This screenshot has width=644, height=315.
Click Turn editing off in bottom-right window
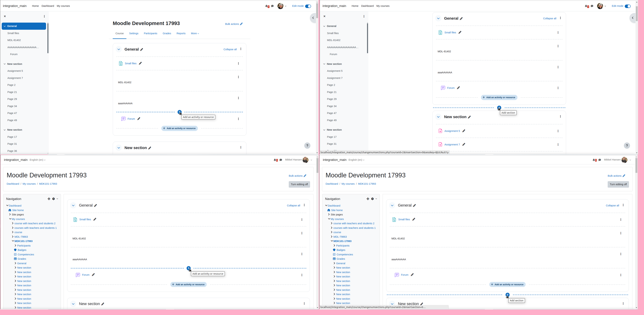618,184
